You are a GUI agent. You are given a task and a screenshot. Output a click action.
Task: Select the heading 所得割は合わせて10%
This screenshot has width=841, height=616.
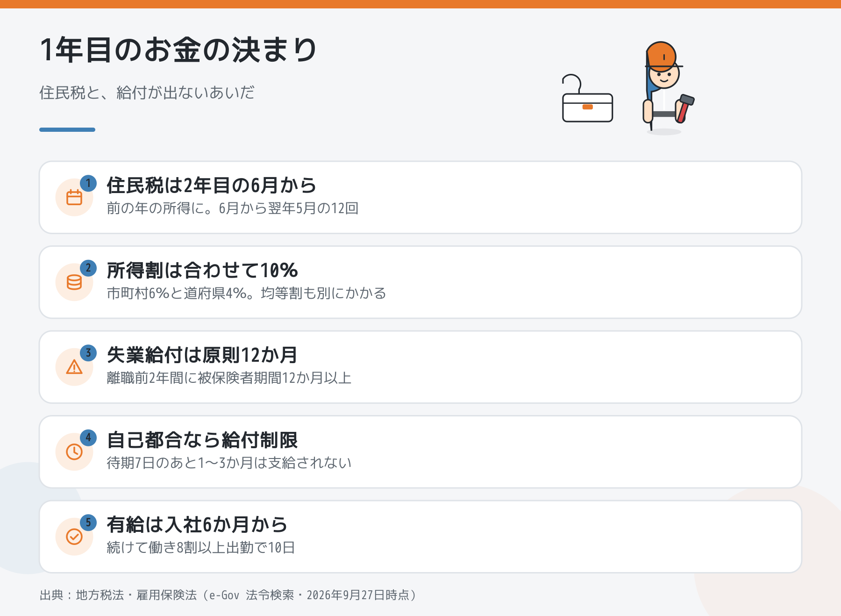202,270
